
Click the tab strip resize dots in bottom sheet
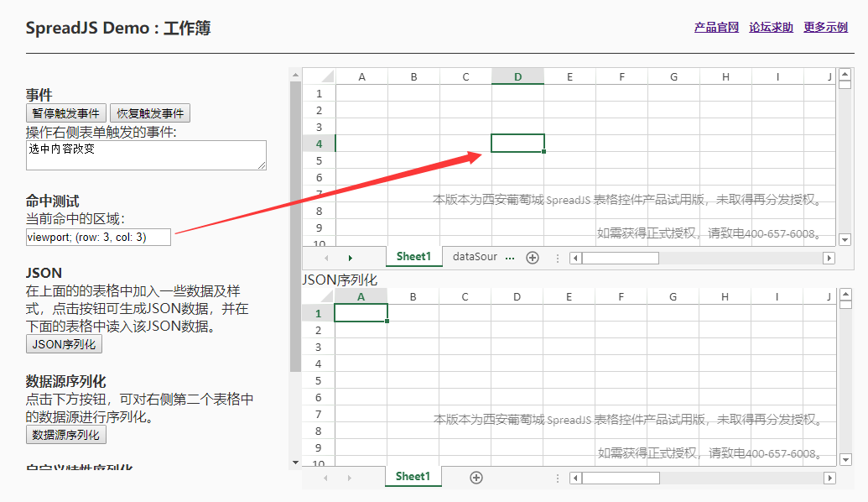click(558, 478)
